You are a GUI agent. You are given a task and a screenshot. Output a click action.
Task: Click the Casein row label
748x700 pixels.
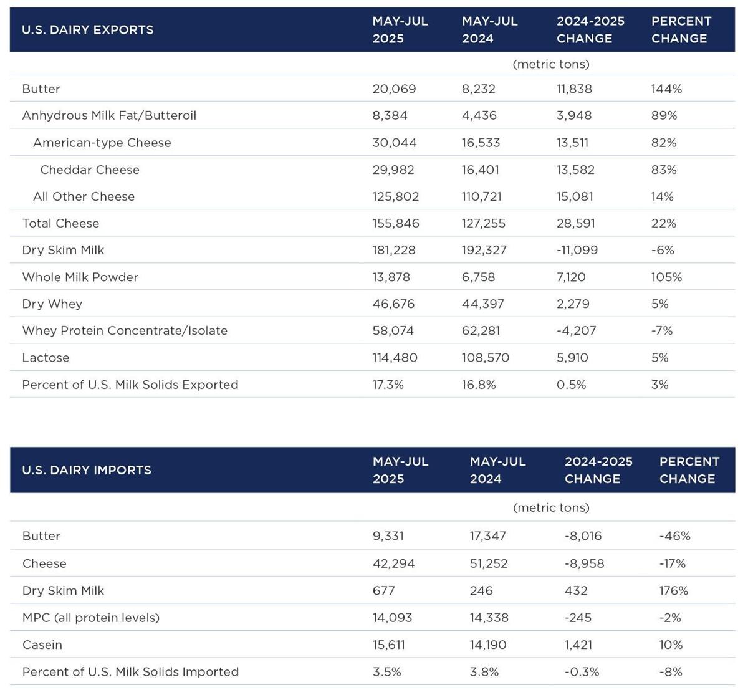click(x=42, y=645)
